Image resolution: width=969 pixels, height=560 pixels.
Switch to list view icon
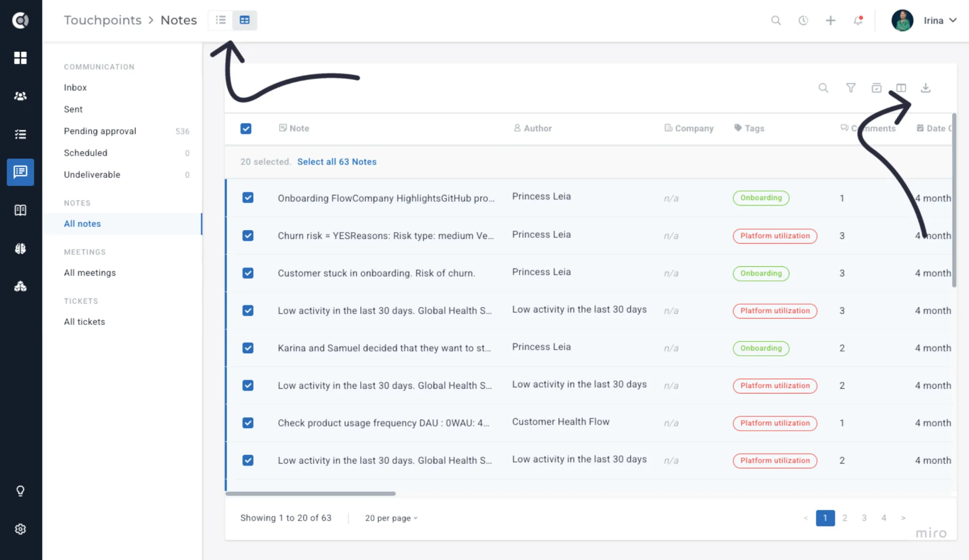click(220, 20)
